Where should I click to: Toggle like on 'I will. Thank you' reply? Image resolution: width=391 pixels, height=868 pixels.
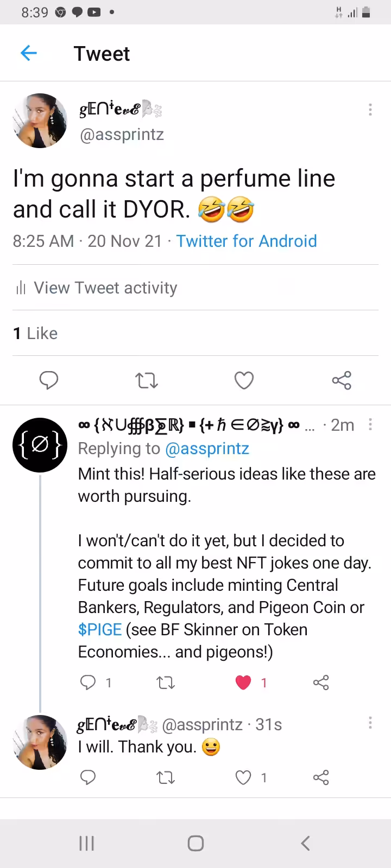point(243,778)
